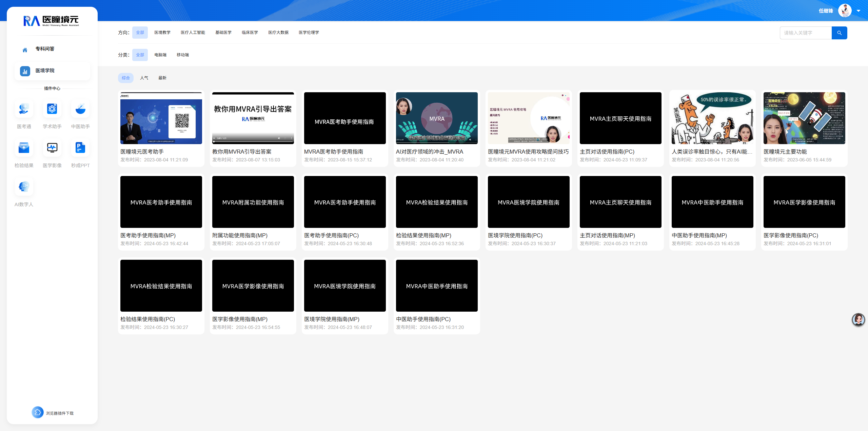Image resolution: width=868 pixels, height=431 pixels.
Task: Open the 中医助手使用指南(MP) thumbnail
Action: pyautogui.click(x=712, y=202)
